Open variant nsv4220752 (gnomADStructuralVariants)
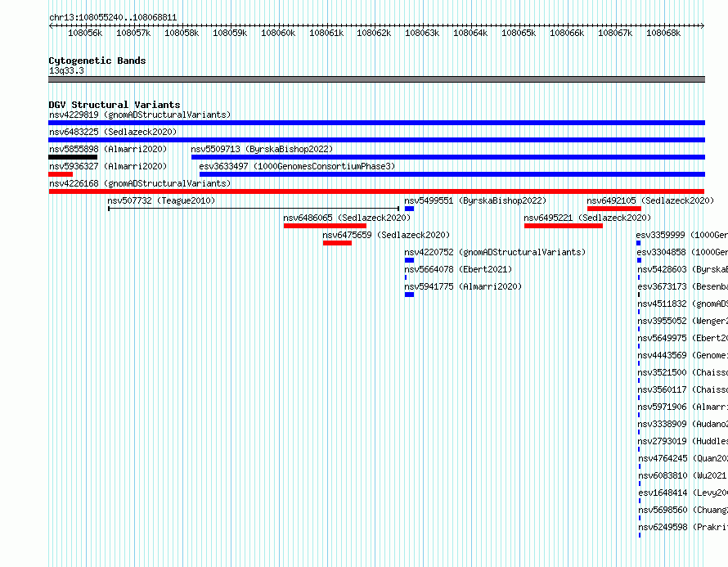Viewport: 728px width, 567px height. click(x=495, y=252)
